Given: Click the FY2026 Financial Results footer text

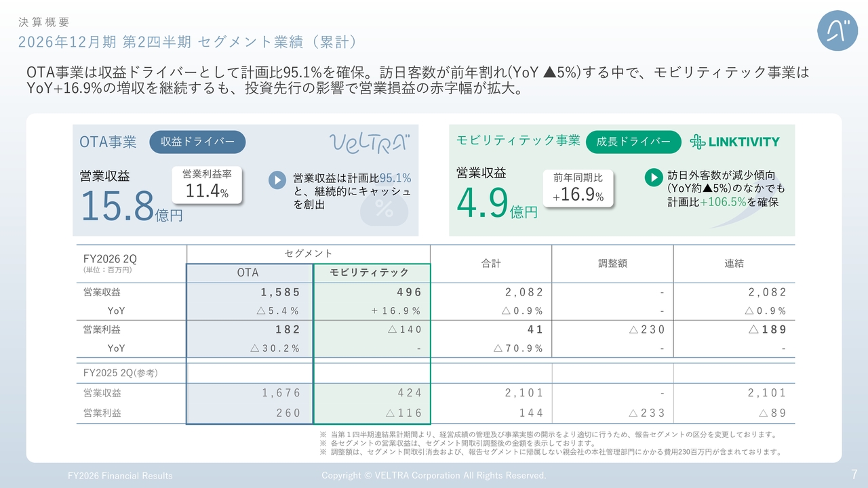Looking at the screenshot, I should (120, 476).
